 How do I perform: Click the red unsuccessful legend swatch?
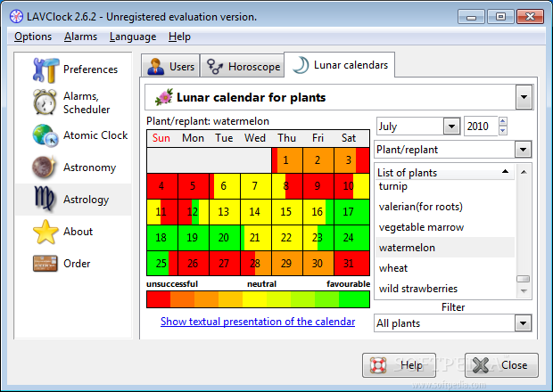159,299
